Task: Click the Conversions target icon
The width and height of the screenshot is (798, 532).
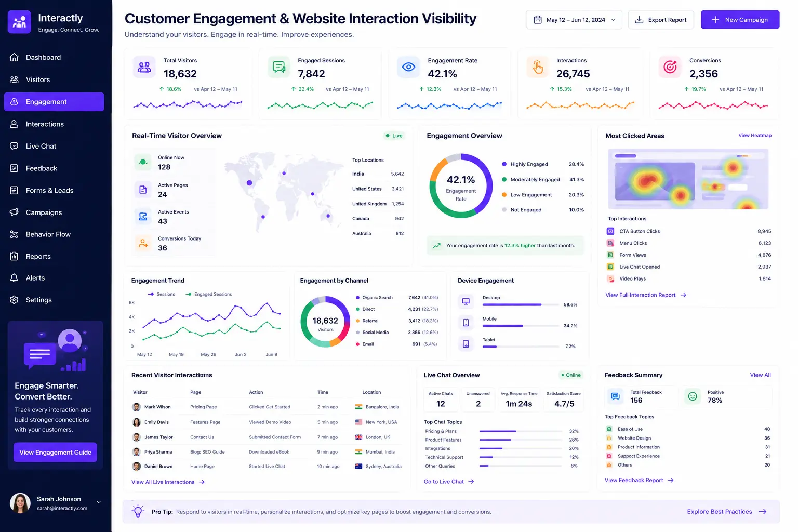Action: point(670,67)
